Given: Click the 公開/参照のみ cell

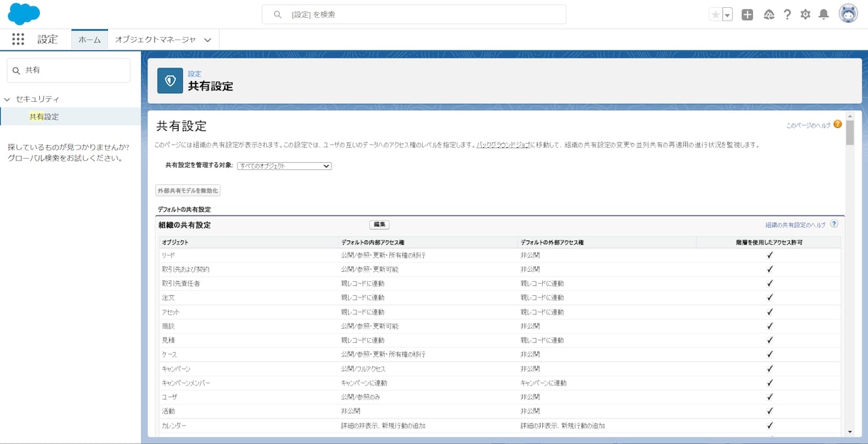Looking at the screenshot, I should coord(360,397).
